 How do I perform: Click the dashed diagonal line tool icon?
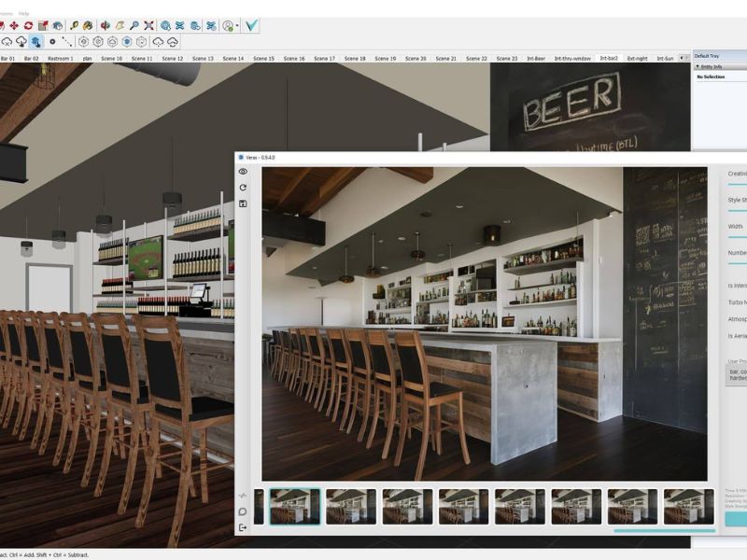[66, 42]
